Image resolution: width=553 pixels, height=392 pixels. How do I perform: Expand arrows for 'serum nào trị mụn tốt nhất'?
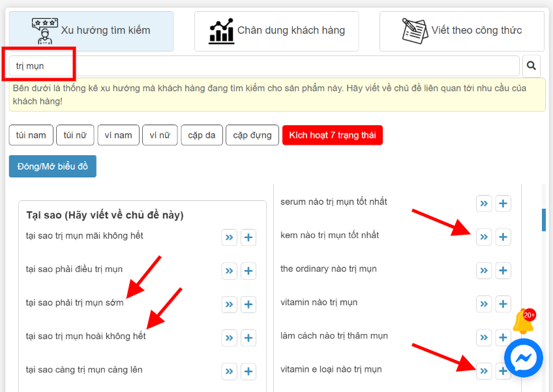pyautogui.click(x=484, y=204)
